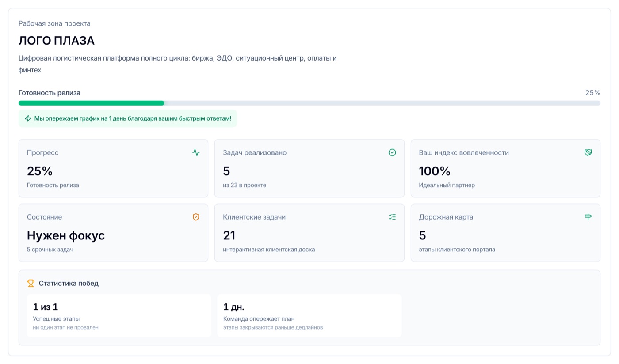Image resolution: width=619 pixels, height=364 pixels.
Task: Click the text 'Идеальный партнер'
Action: pyautogui.click(x=447, y=185)
